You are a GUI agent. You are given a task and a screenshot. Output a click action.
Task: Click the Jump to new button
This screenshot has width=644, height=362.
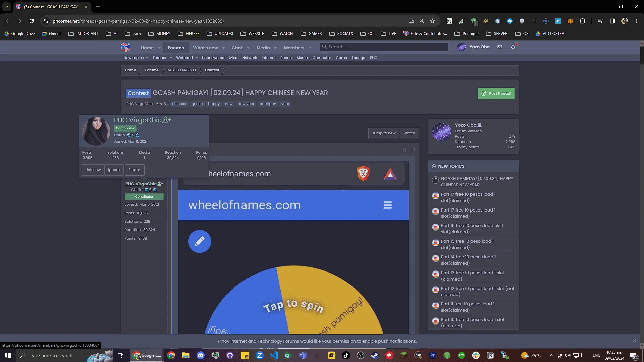[384, 133]
